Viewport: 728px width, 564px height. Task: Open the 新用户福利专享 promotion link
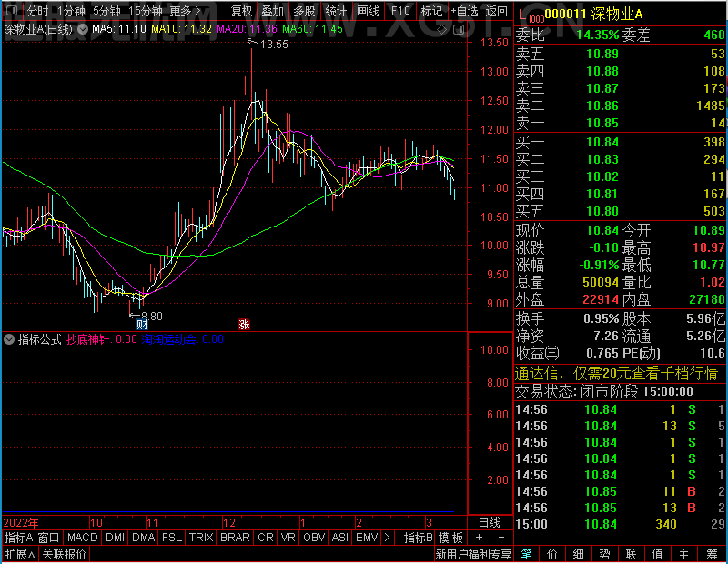[473, 554]
